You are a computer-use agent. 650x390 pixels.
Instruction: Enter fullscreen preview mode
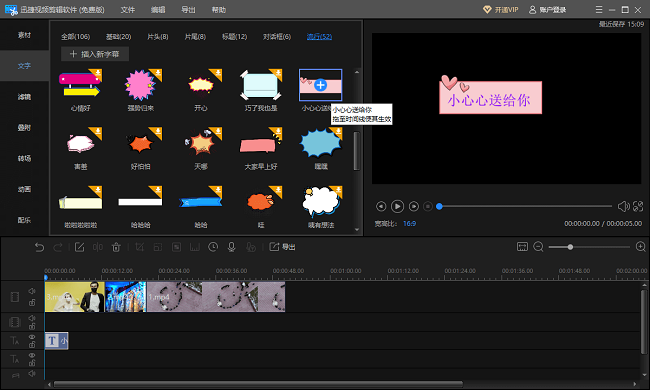tap(638, 206)
